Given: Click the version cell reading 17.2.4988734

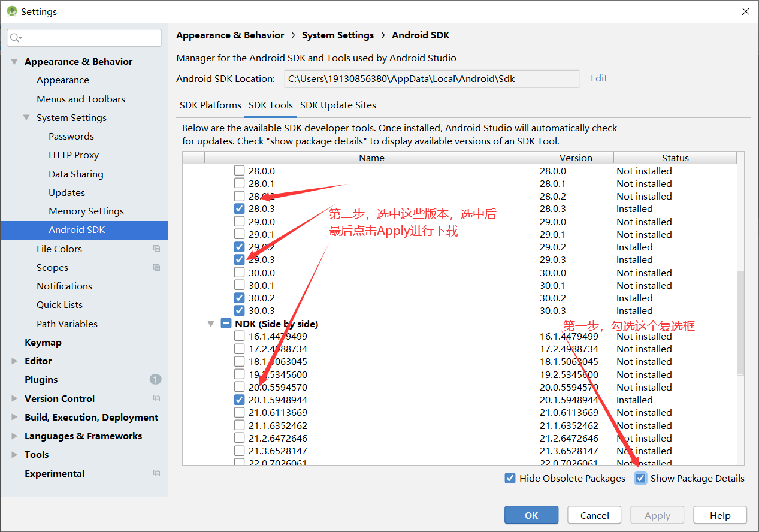Looking at the screenshot, I should [569, 349].
